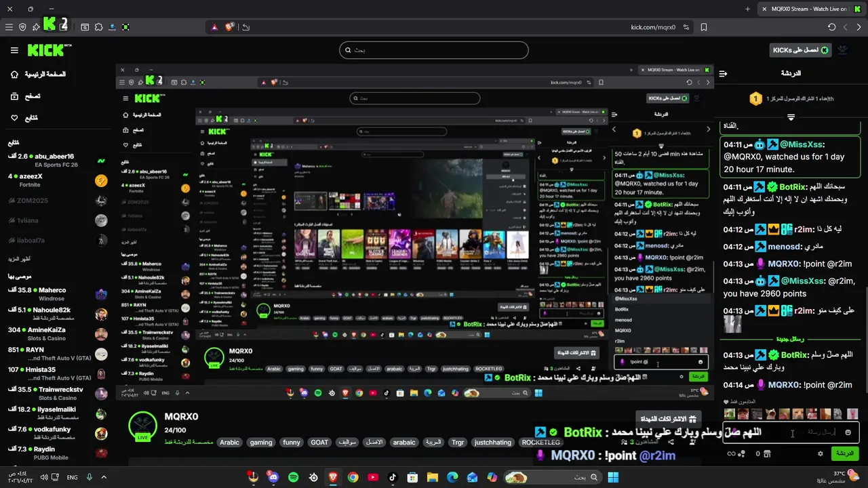
Task: Open Discord from the taskbar
Action: coord(273,477)
